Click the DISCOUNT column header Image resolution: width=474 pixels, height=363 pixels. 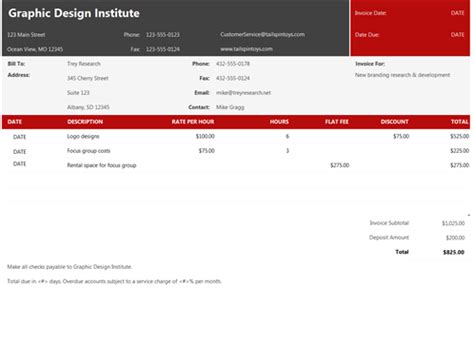coord(395,122)
